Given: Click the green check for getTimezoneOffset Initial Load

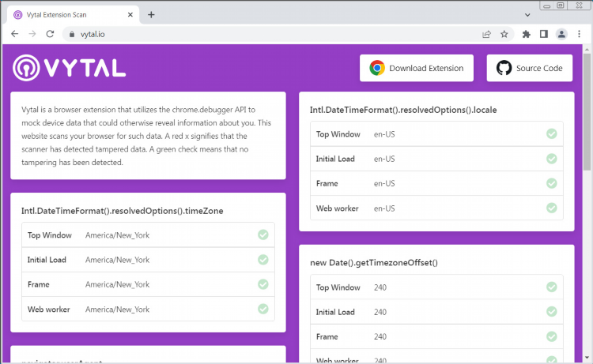Looking at the screenshot, I should point(551,312).
